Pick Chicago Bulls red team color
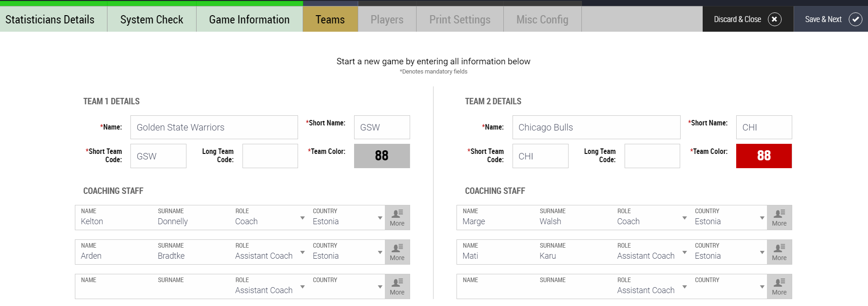Screen dimensions: 868x306 (764, 156)
